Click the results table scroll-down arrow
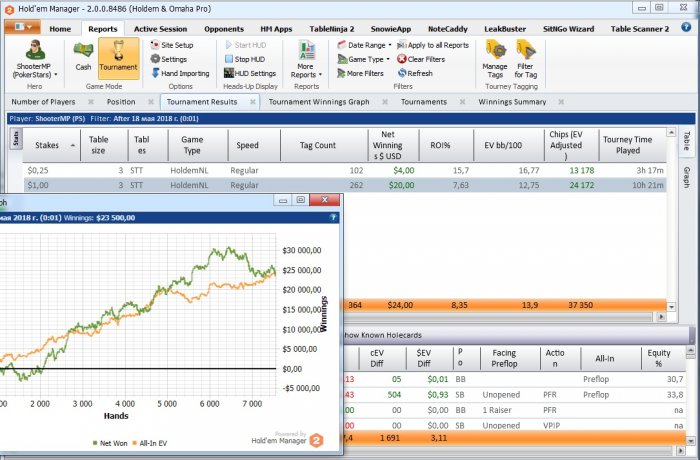 (671, 307)
